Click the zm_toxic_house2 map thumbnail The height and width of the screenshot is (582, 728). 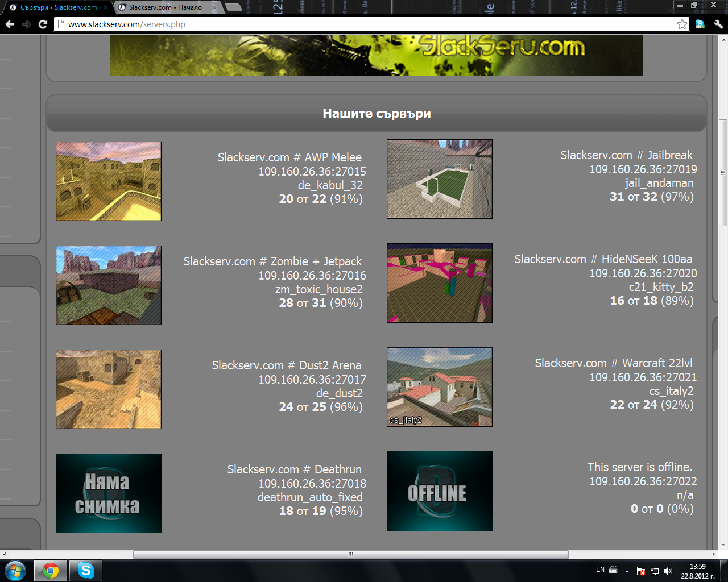tap(109, 285)
